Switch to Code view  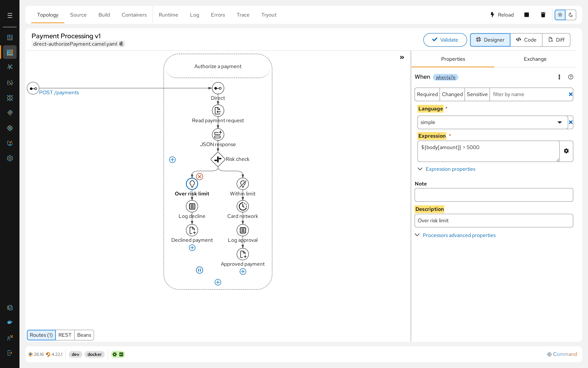[x=526, y=40]
